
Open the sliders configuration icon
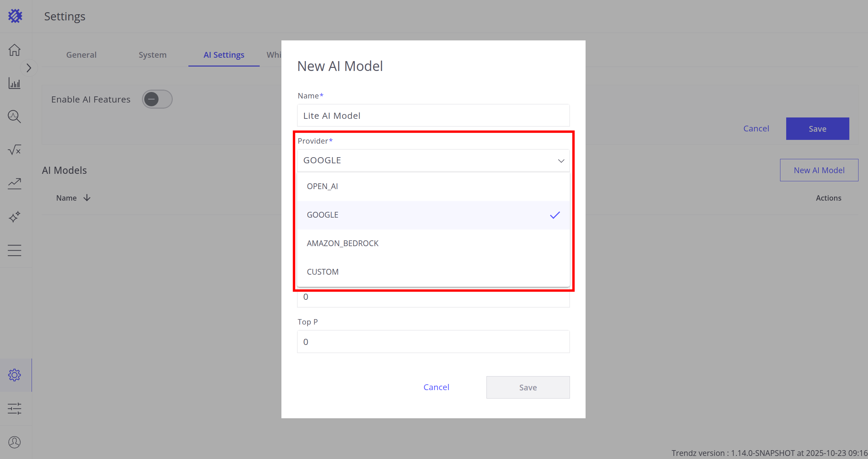point(14,408)
